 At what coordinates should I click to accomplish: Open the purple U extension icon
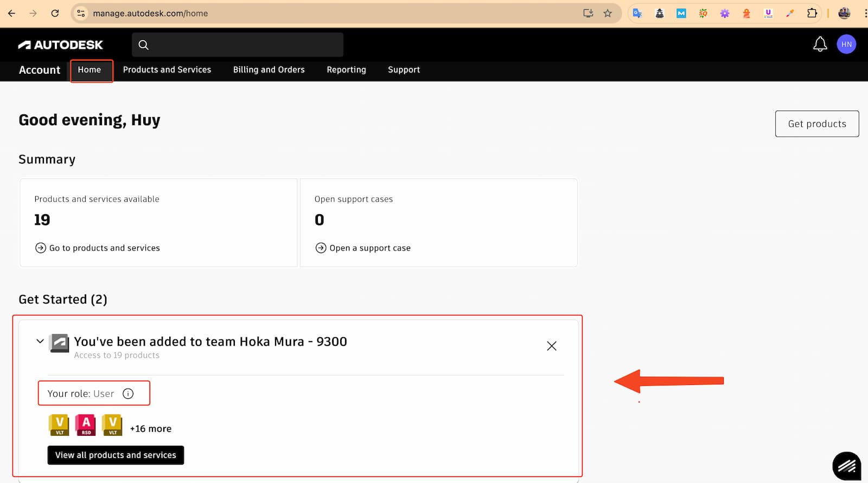(x=768, y=13)
